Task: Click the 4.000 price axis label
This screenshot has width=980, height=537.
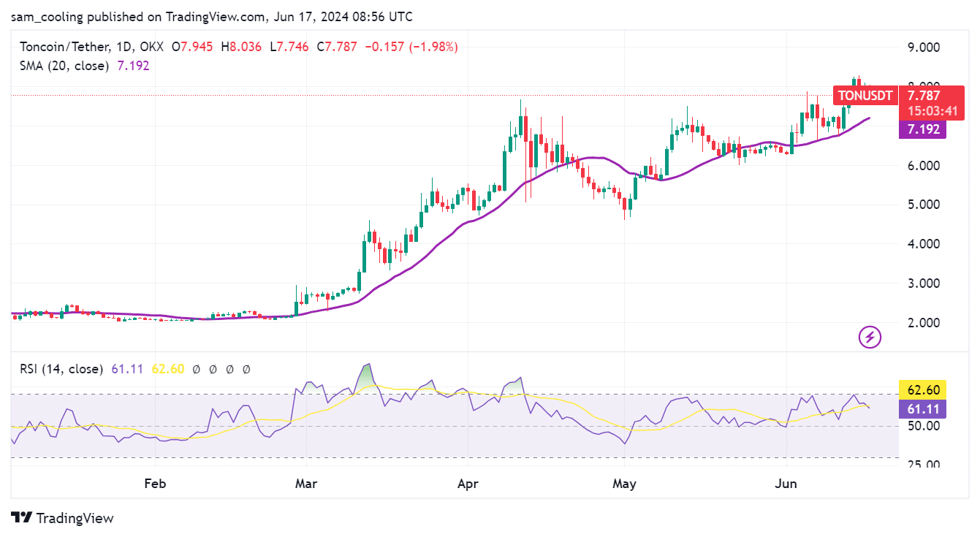Action: point(924,244)
